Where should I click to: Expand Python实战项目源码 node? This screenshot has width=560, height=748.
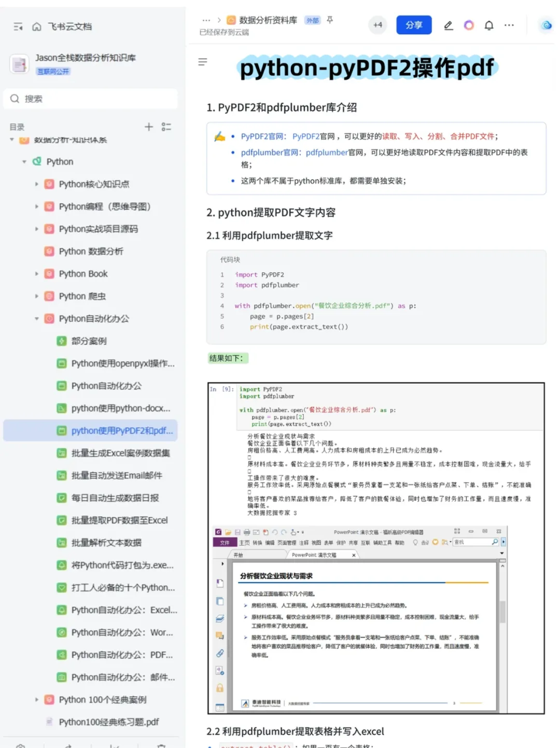[x=36, y=229]
